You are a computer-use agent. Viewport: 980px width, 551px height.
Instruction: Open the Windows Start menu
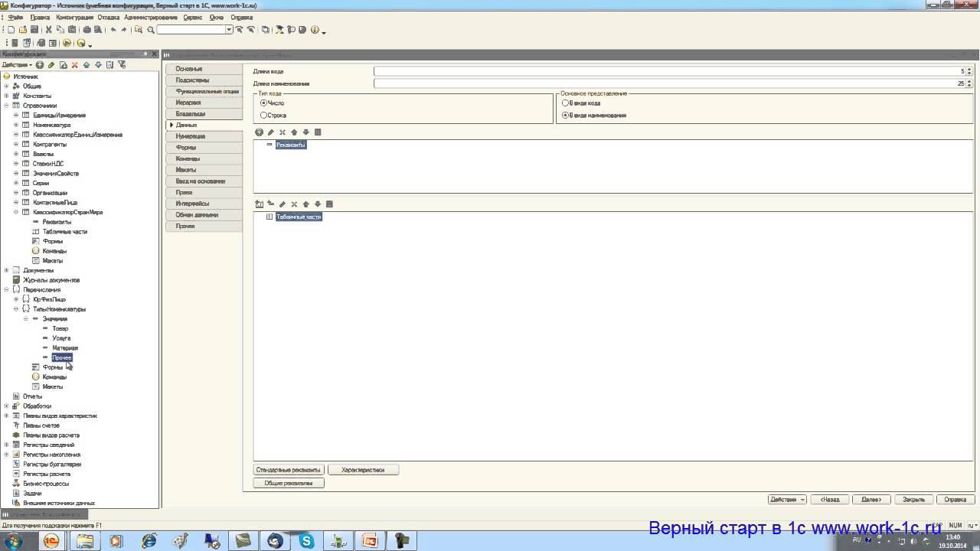click(14, 541)
